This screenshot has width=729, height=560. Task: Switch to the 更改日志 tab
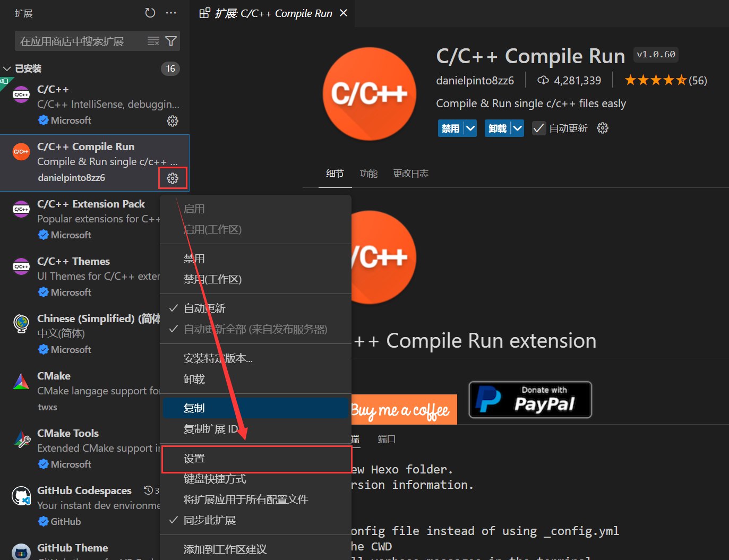click(410, 174)
